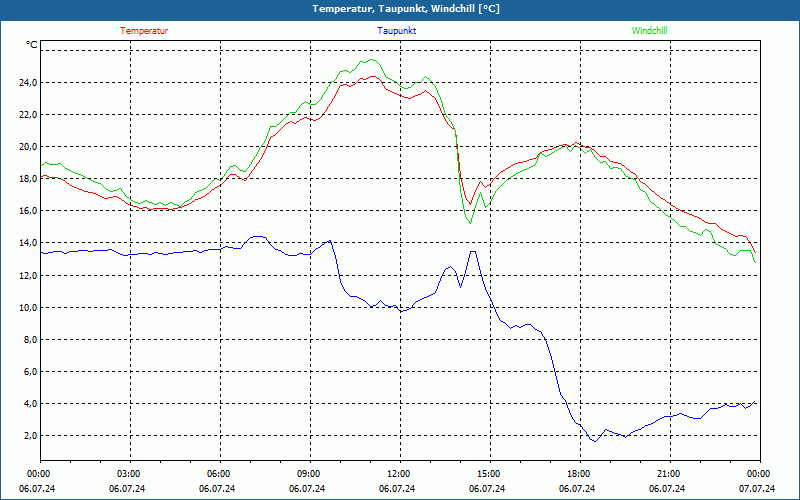The height and width of the screenshot is (500, 800).
Task: Click the 4,0 y-axis value
Action: coord(30,404)
